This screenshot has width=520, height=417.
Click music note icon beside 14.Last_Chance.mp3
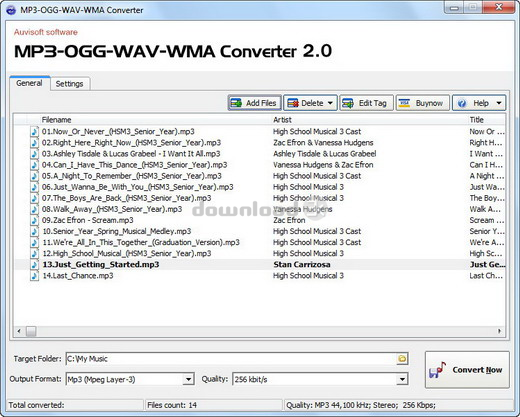coord(34,276)
